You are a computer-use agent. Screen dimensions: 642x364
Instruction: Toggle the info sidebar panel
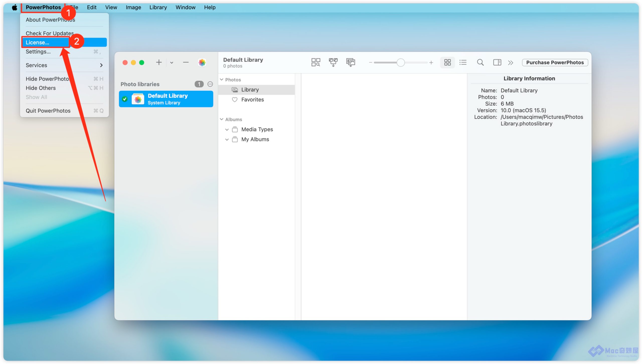(497, 62)
